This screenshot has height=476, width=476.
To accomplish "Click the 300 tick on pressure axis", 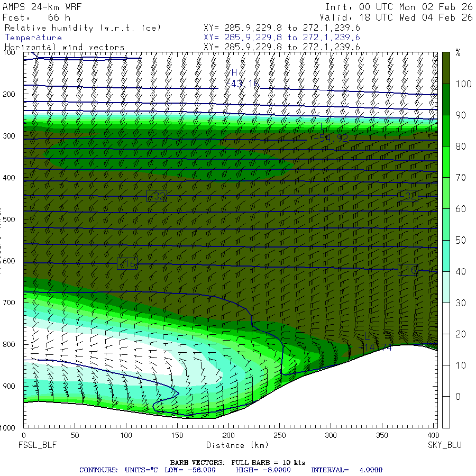I will [x=9, y=136].
